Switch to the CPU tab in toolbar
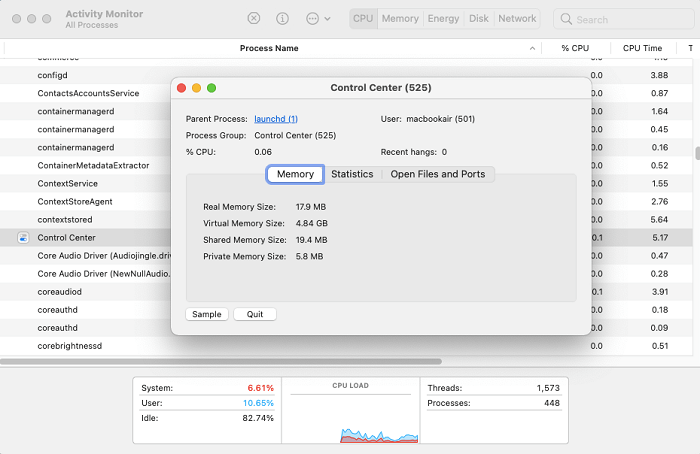 [x=363, y=19]
